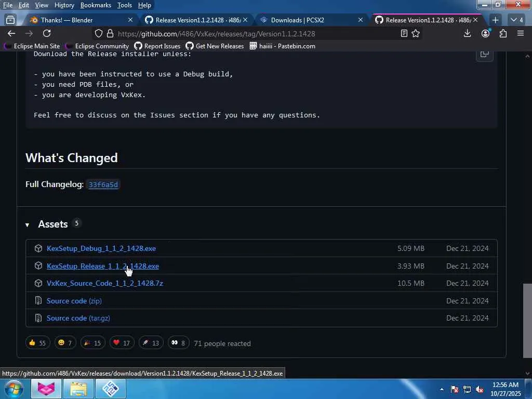Show the tracking protection shield info
Screen dimensions: 532x399
pos(98,33)
